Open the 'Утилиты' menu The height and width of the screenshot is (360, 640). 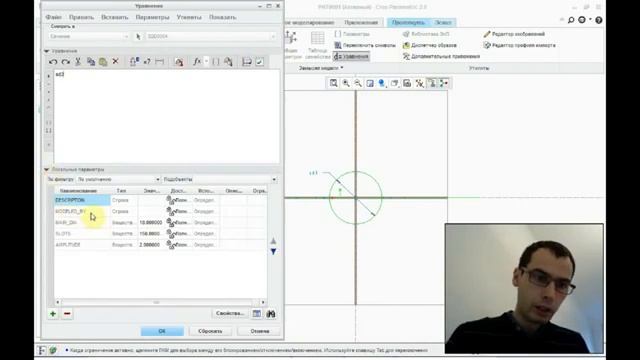coord(189,17)
